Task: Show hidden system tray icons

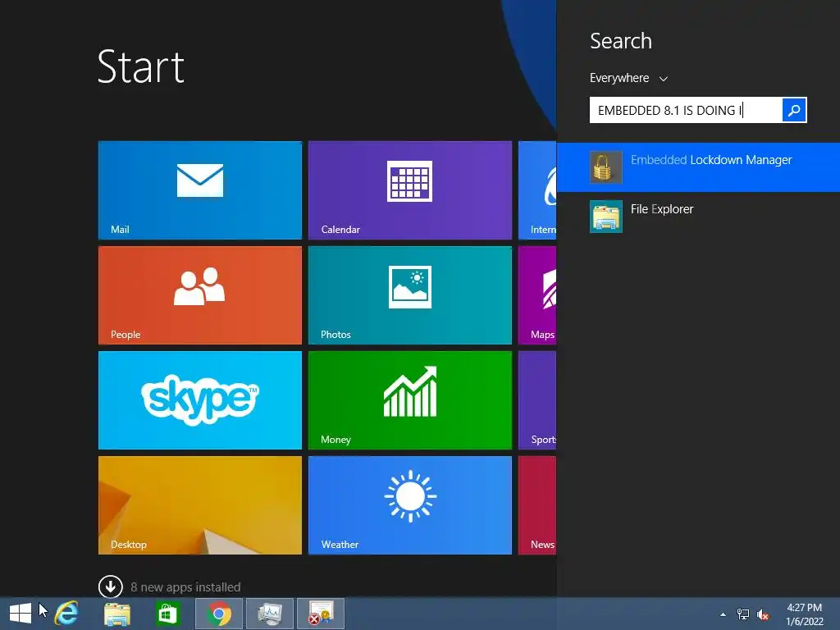Action: click(x=724, y=614)
